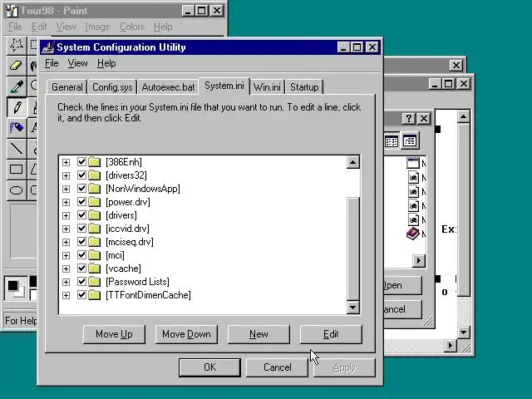Select the [mci] entry text
Image resolution: width=532 pixels, height=399 pixels.
(115, 255)
